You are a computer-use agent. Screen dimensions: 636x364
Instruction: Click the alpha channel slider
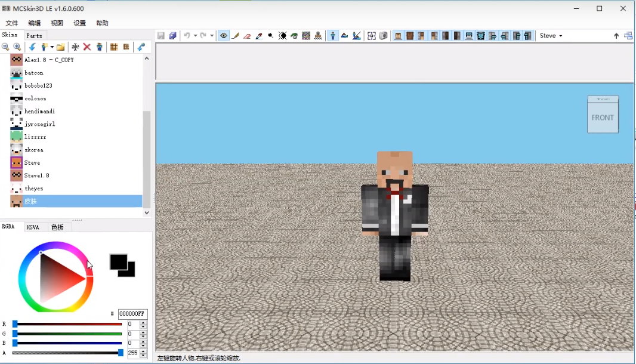click(67, 353)
